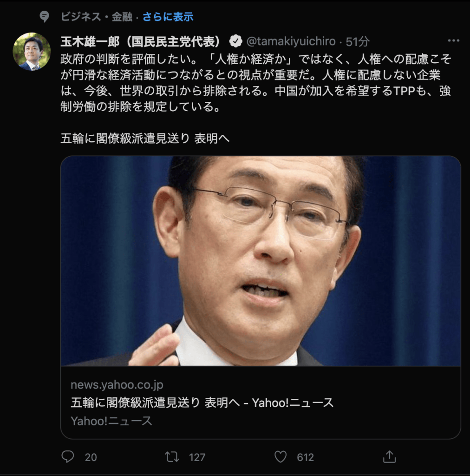The image size is (470, 476).
Task: Open the 51分 timestamp link
Action: 358,41
